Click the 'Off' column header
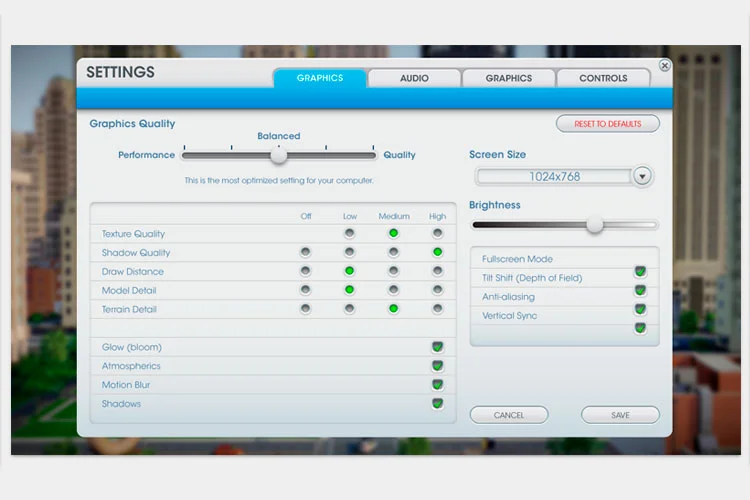This screenshot has height=500, width=750. tap(306, 216)
